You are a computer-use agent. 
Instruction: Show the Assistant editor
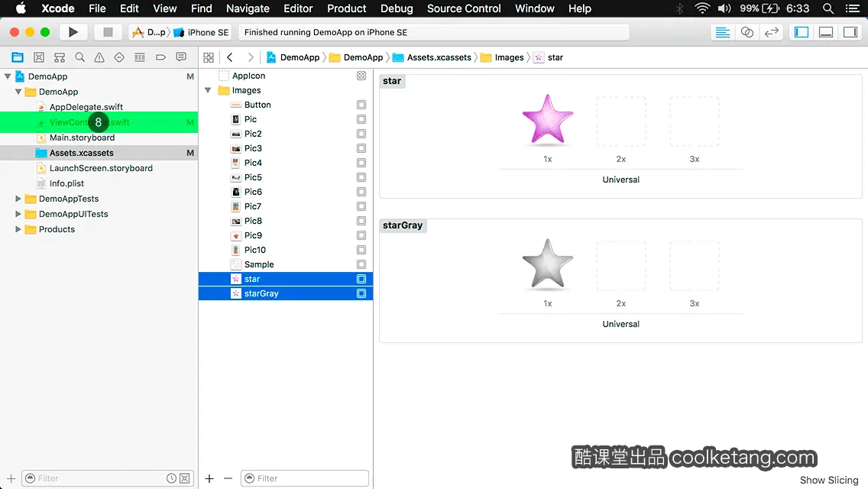[x=747, y=32]
